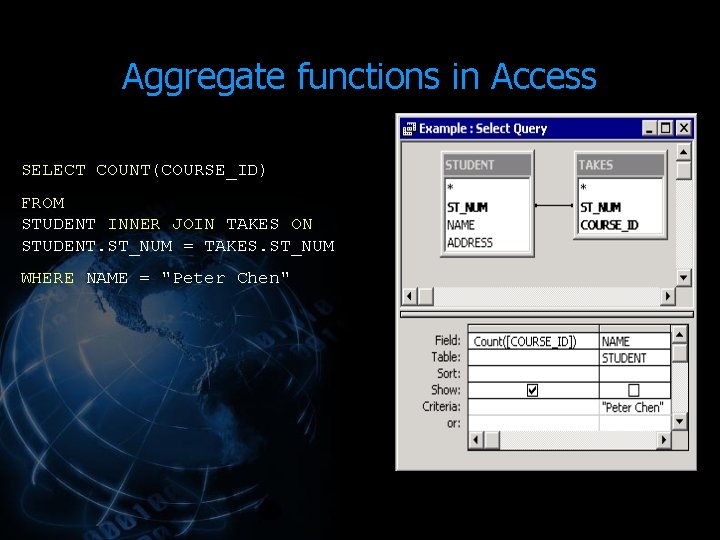Click the "Peter Chen" Criteria cell
This screenshot has height=540, width=720.
point(635,407)
